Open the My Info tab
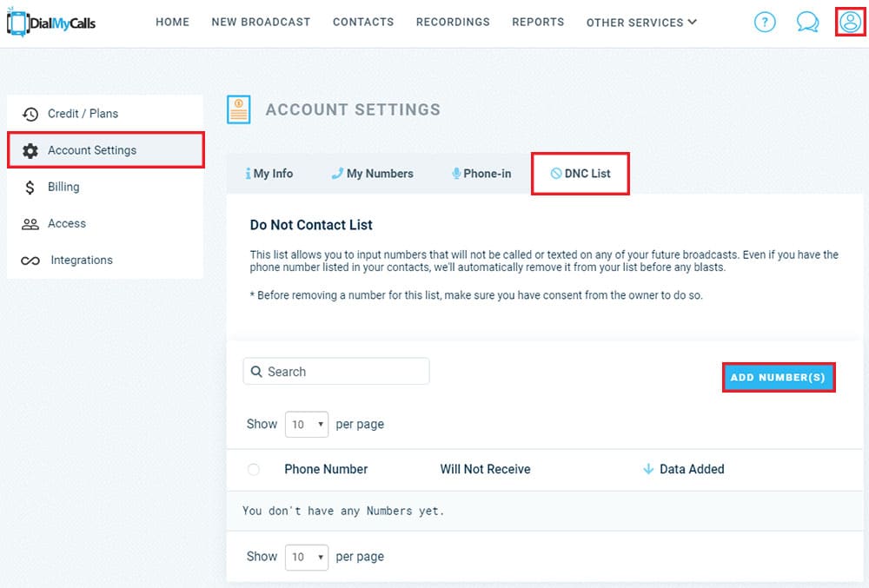This screenshot has width=869, height=588. point(269,174)
